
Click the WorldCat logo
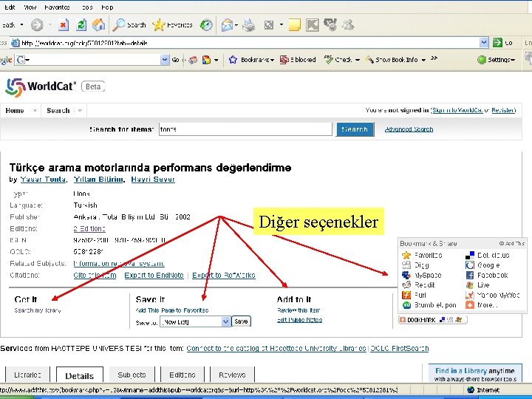click(41, 87)
